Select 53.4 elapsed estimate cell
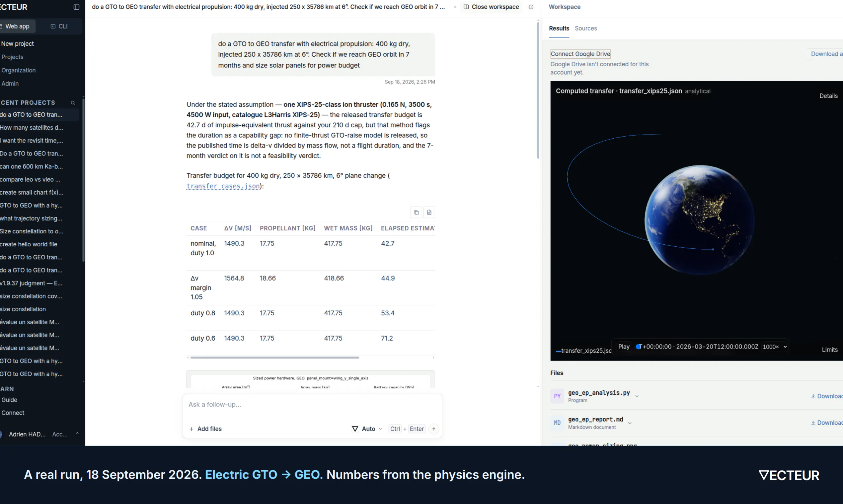This screenshot has width=843, height=504. click(388, 313)
